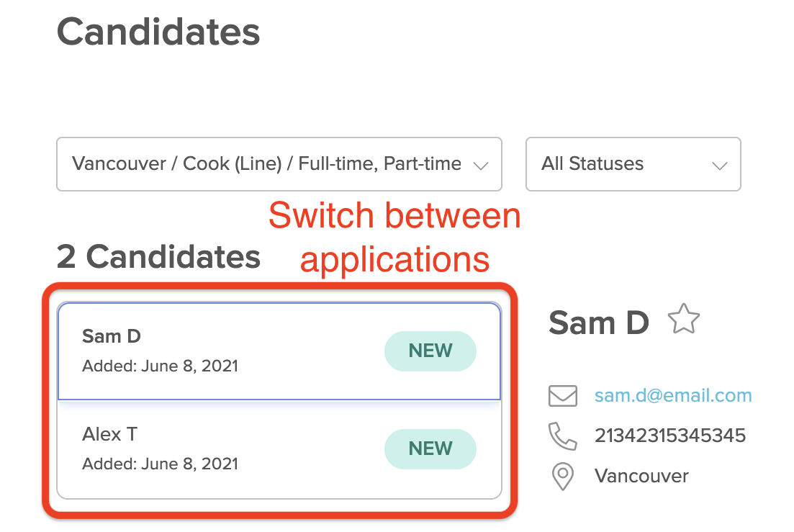The image size is (794, 532).
Task: Select the Sam D candidate card
Action: (279, 351)
